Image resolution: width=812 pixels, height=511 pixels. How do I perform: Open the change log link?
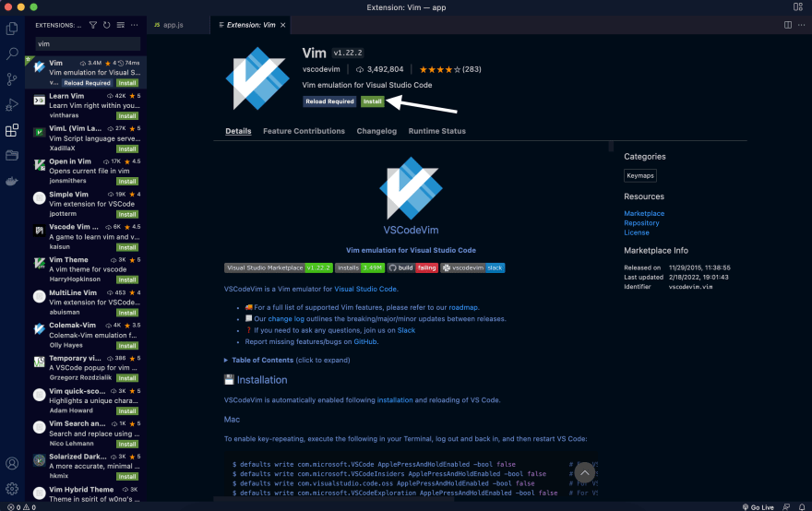point(286,319)
